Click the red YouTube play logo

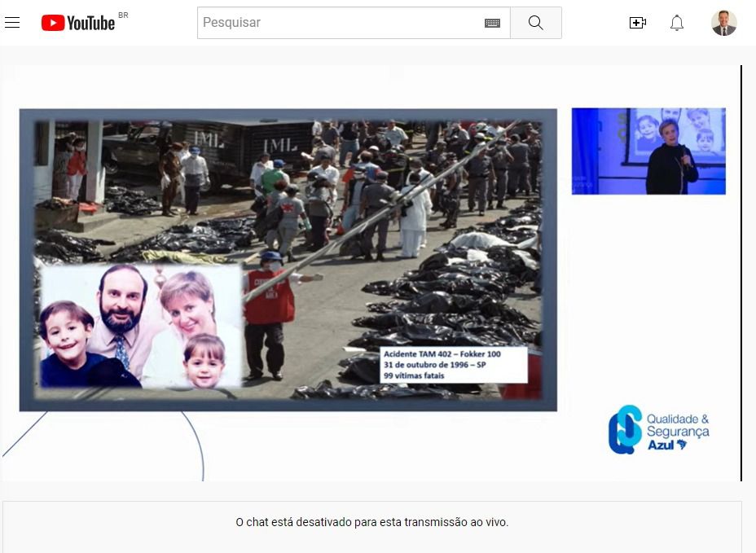(x=53, y=23)
